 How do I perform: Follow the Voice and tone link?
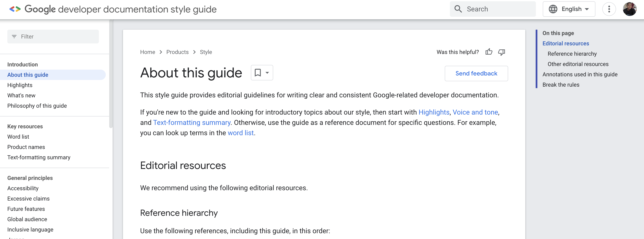pyautogui.click(x=475, y=112)
